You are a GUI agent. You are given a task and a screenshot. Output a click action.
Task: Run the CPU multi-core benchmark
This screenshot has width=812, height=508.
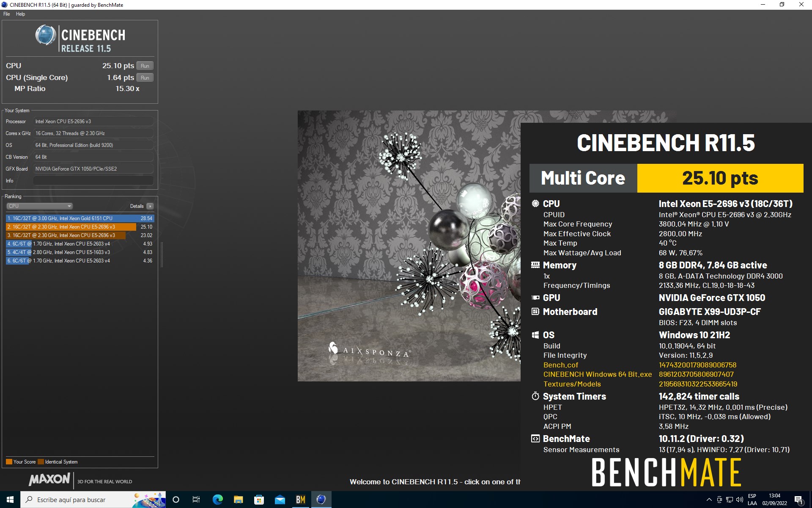point(145,66)
